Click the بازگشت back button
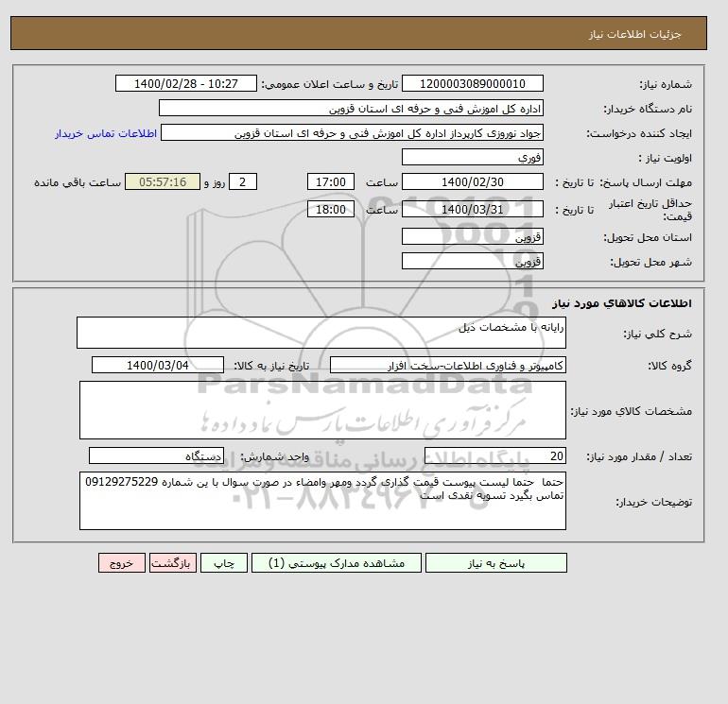 click(x=173, y=563)
